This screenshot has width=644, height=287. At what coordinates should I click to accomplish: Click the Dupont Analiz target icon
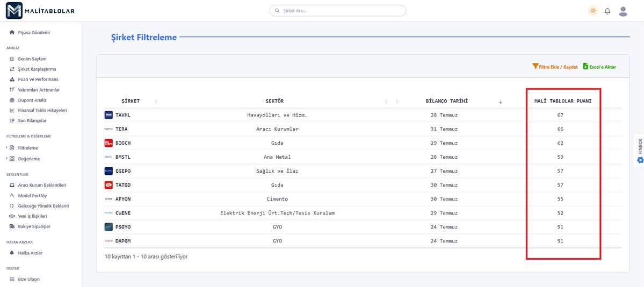(12, 100)
